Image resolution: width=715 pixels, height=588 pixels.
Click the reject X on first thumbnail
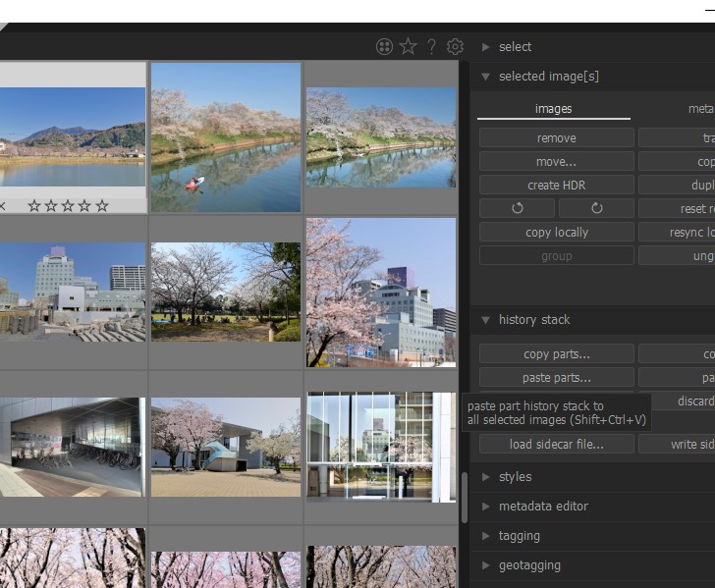coord(2,206)
